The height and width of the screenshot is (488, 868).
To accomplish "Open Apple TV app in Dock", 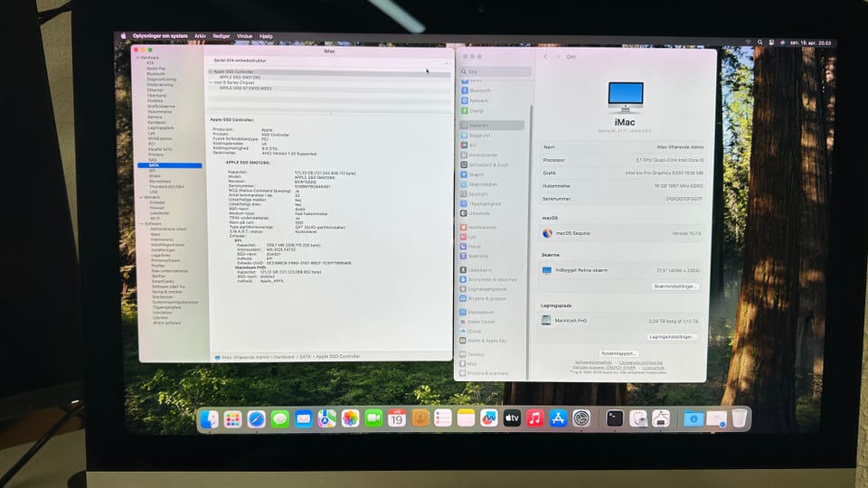I will point(512,418).
